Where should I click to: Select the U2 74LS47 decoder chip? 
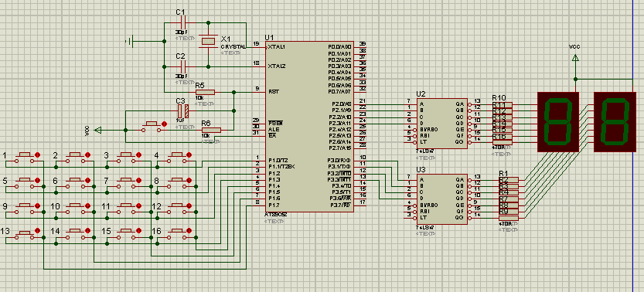[441, 124]
